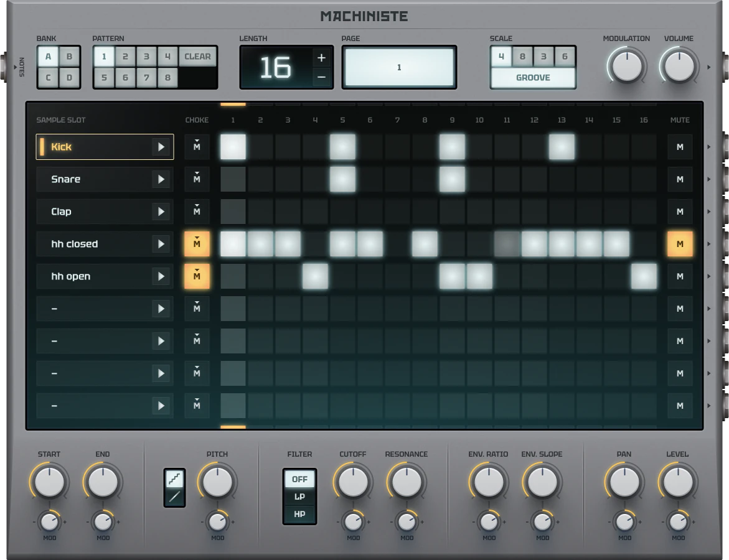Decrease pattern length with minus button
Image resolution: width=729 pixels, height=560 pixels.
321,77
